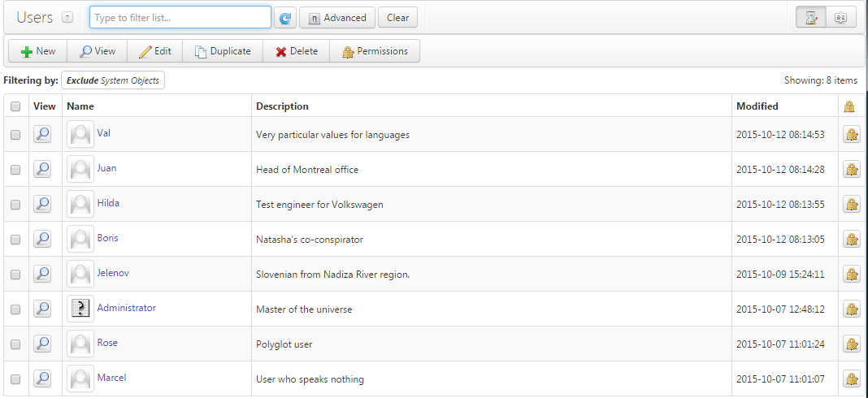Sort by the Description column header

[282, 106]
